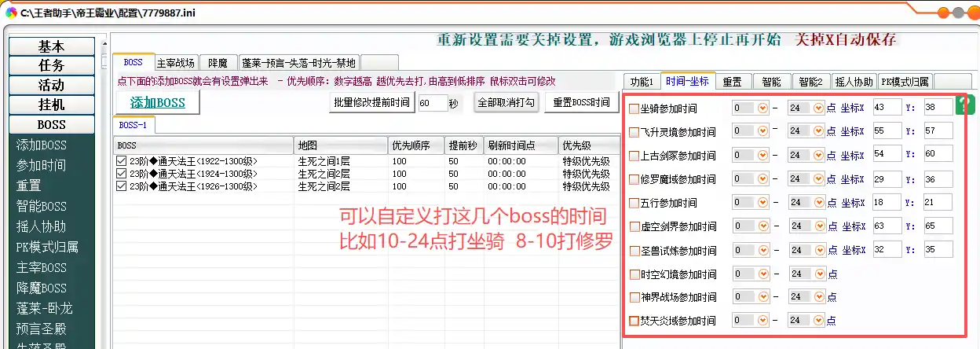Select 参加时间 in the sidebar
This screenshot has height=349, width=980.
[41, 166]
